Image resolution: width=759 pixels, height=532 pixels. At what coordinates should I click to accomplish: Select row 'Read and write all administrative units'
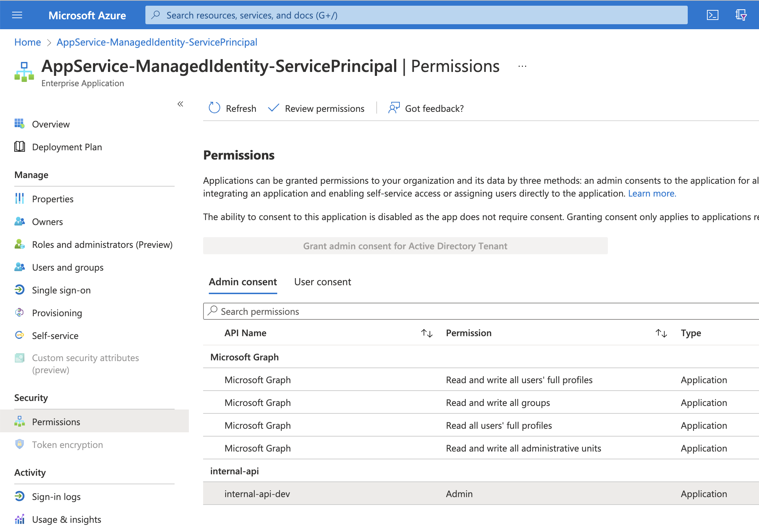coord(481,448)
